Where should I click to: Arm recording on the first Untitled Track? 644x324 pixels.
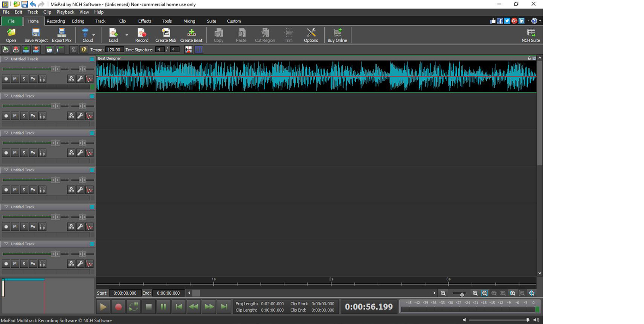tap(6, 79)
